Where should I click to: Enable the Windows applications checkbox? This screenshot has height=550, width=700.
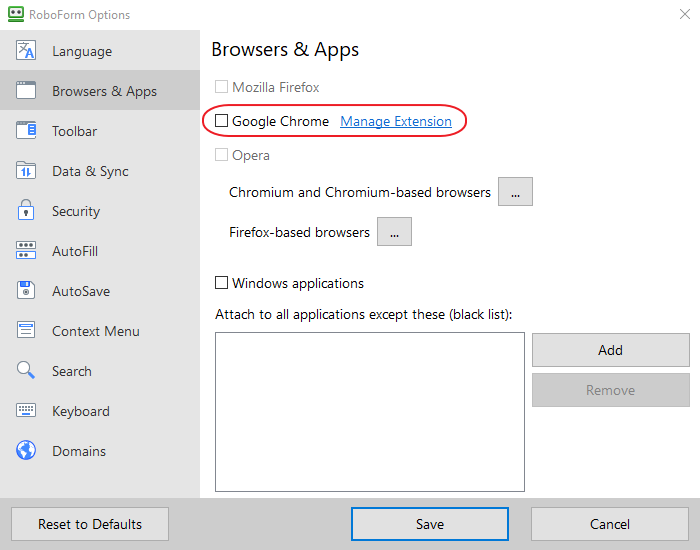(x=221, y=283)
